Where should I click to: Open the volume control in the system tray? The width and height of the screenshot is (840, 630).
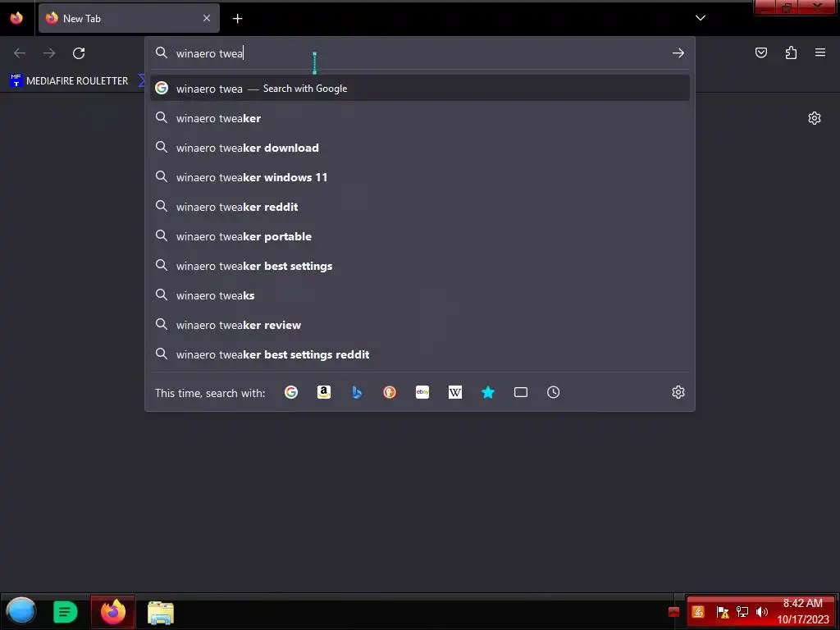tap(761, 612)
